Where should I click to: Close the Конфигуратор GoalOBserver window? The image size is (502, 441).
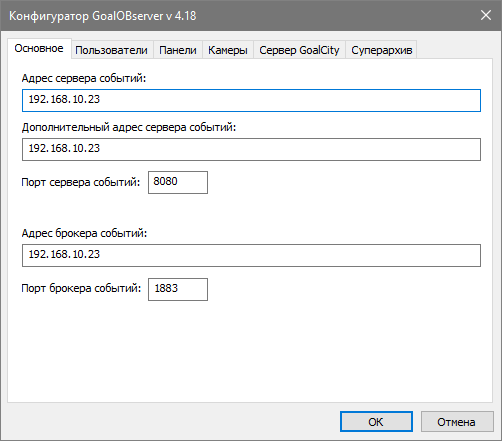point(486,15)
